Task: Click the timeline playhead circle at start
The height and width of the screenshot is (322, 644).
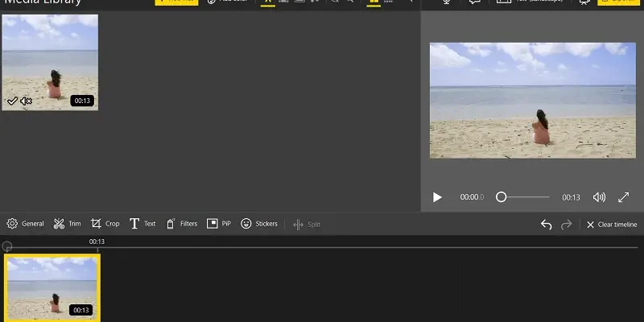Action: tap(7, 246)
